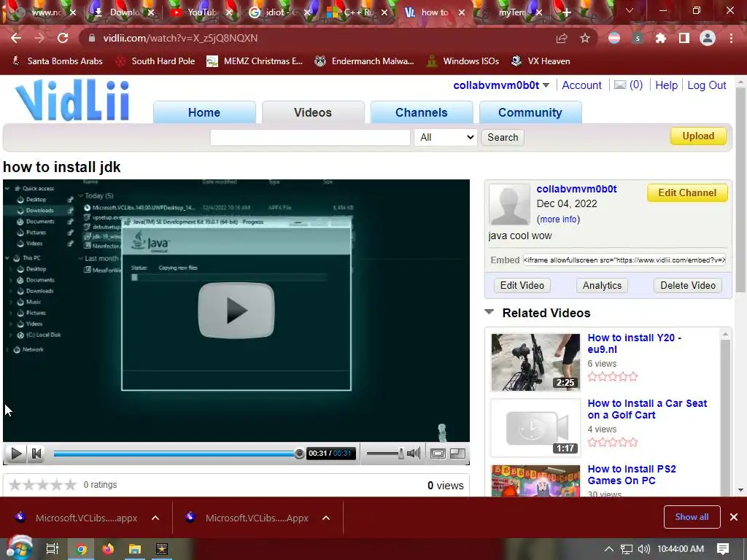Open the Account link

pos(581,85)
